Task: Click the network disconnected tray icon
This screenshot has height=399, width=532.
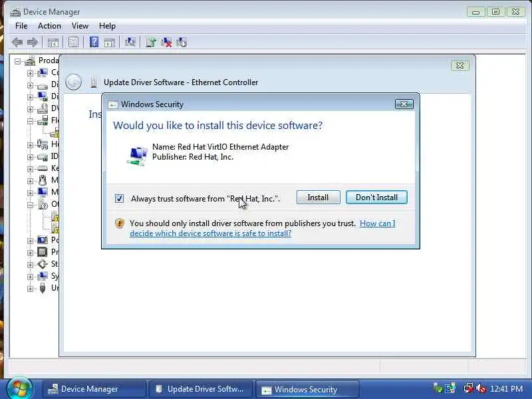Action: click(469, 388)
